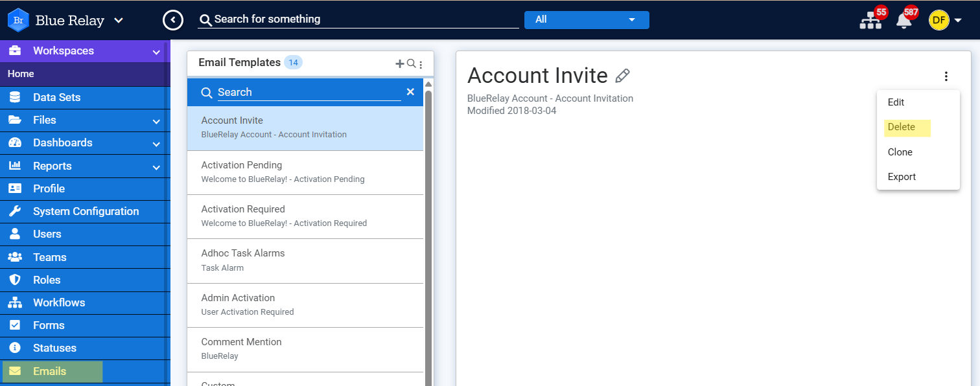Select the Admin Activation template
Screen dimensions: 980x386
click(x=305, y=305)
